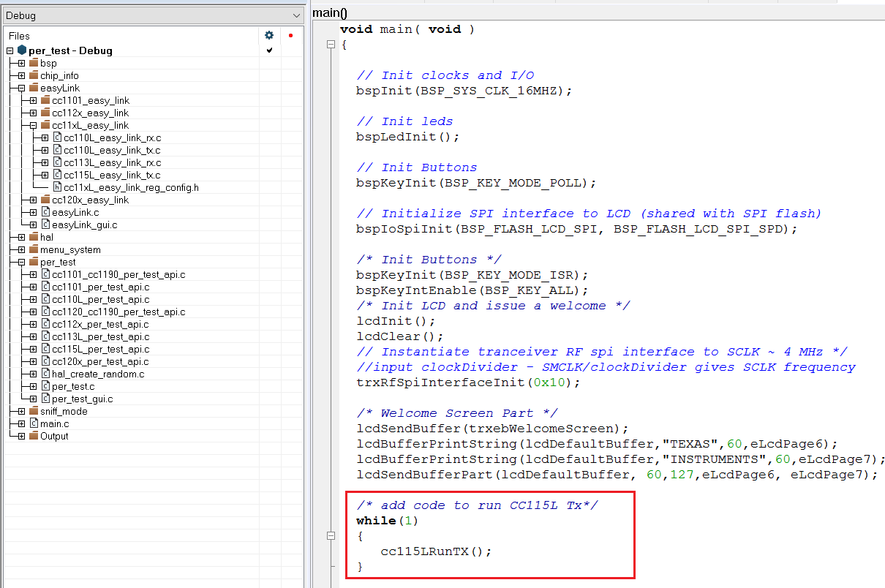Expand the menu_system folder

22,249
